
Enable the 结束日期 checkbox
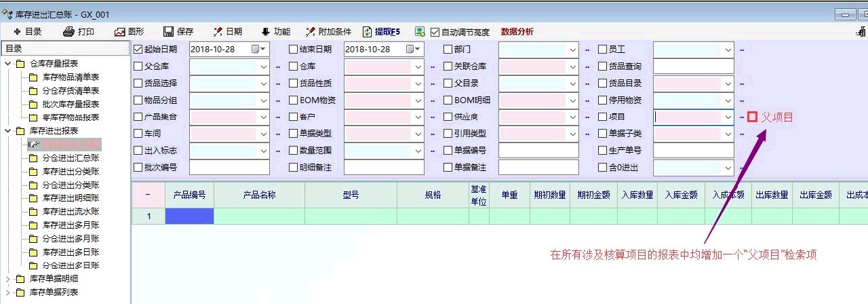click(293, 50)
